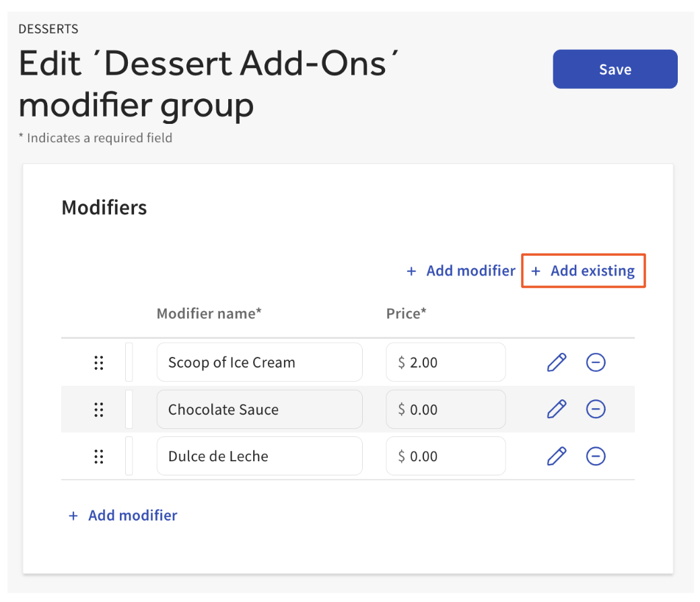700x602 pixels.
Task: Grab the Chocolate Sauce drag handle
Action: click(x=99, y=409)
